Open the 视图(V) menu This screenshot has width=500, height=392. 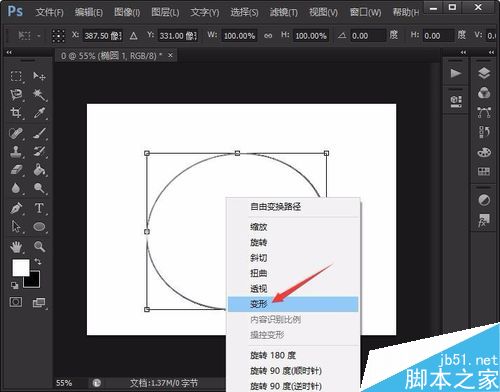pos(323,13)
